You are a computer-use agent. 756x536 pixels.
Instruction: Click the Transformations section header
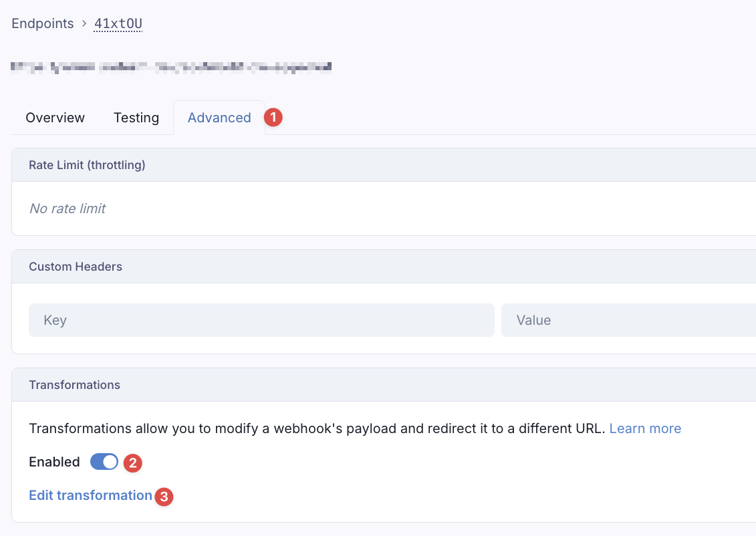(x=74, y=385)
